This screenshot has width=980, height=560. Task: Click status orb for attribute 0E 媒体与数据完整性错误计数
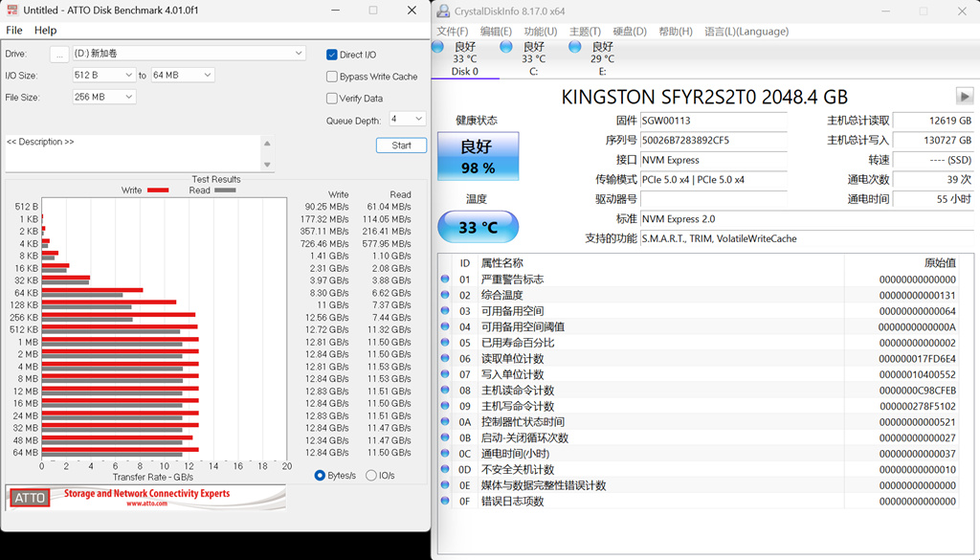click(x=445, y=485)
